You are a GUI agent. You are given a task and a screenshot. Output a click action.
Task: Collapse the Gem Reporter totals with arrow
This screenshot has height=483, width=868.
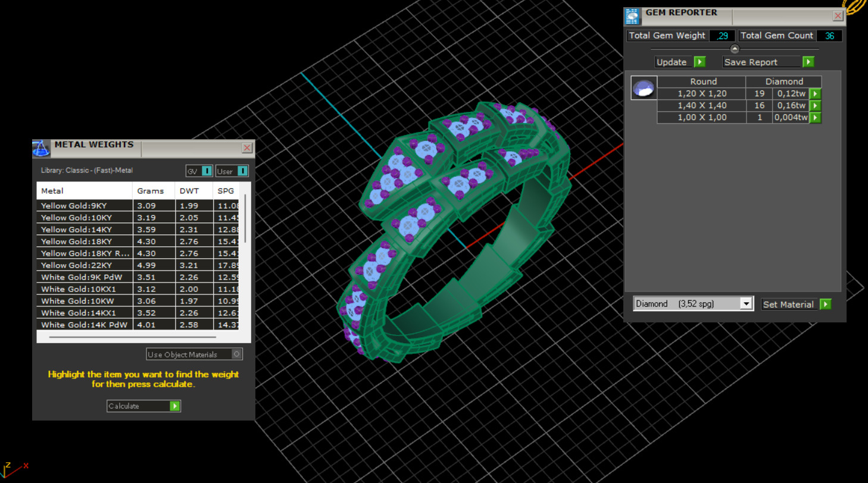(x=735, y=49)
